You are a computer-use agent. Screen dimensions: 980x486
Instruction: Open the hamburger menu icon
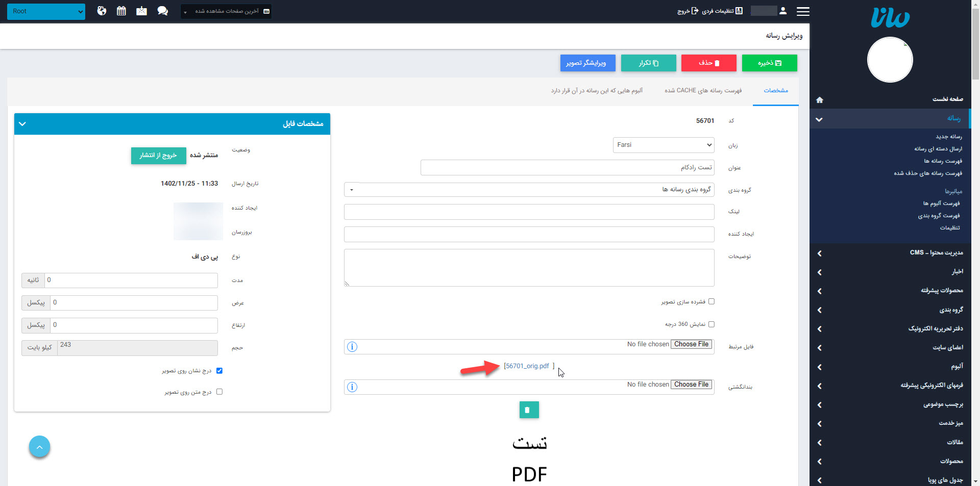(x=803, y=11)
